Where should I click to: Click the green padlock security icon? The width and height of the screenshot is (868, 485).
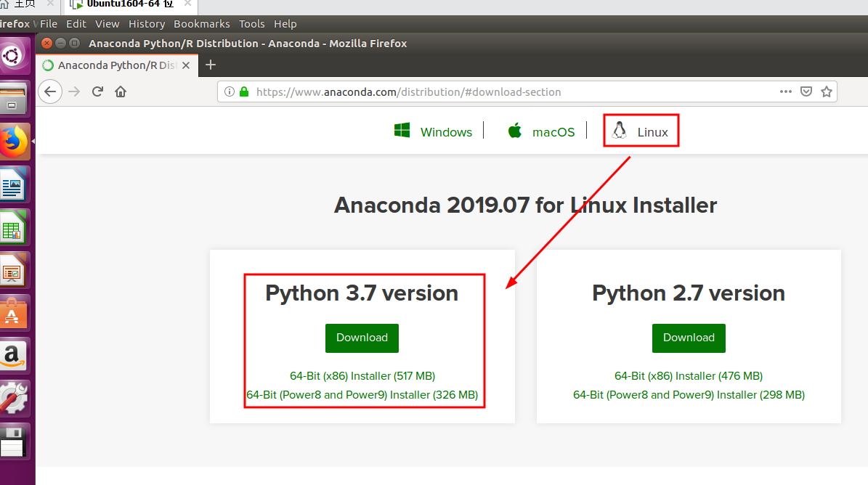[243, 91]
